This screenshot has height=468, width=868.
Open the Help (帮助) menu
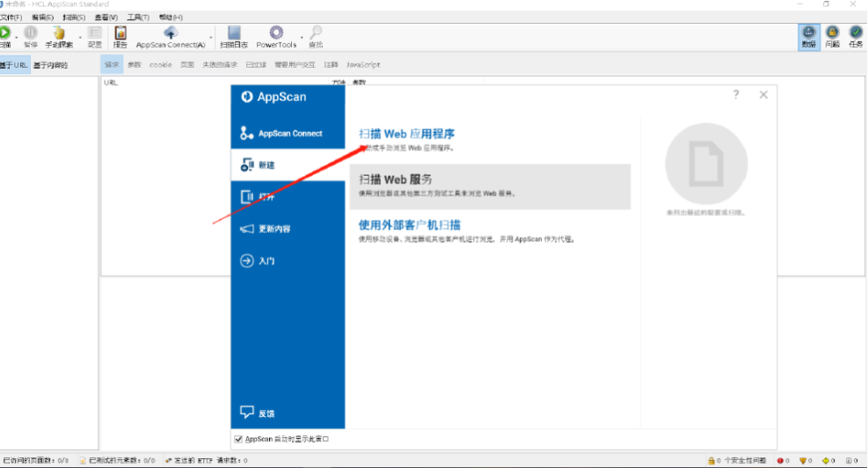pyautogui.click(x=170, y=18)
